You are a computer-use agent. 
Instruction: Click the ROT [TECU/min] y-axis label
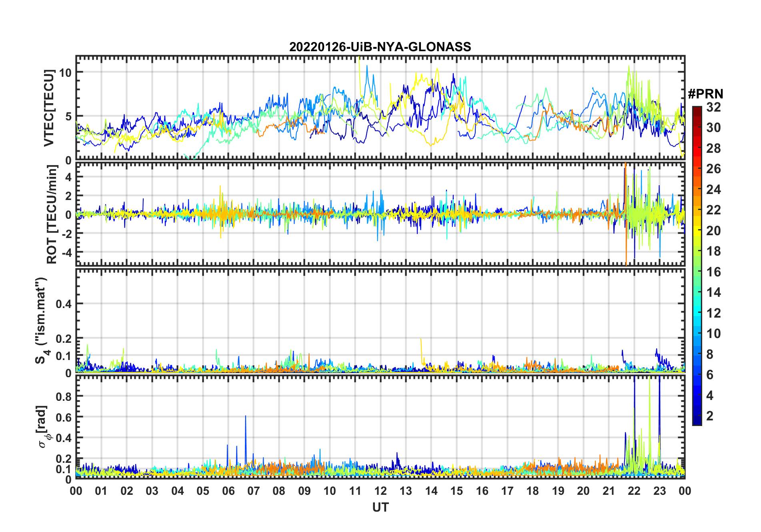(x=52, y=214)
